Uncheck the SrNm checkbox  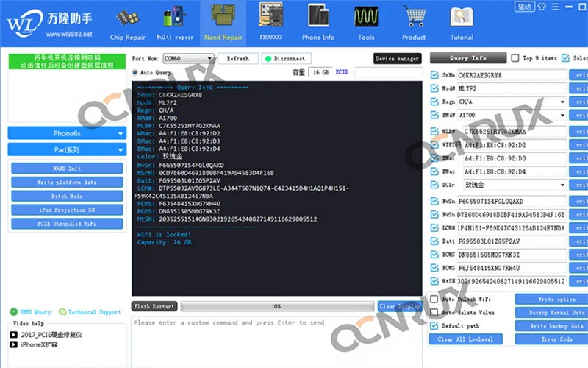434,75
